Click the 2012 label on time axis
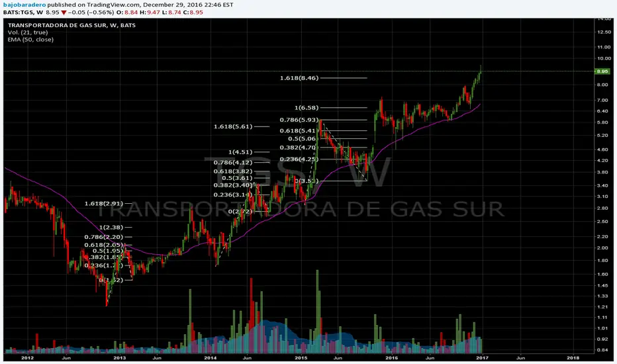617x364 pixels. [27, 357]
